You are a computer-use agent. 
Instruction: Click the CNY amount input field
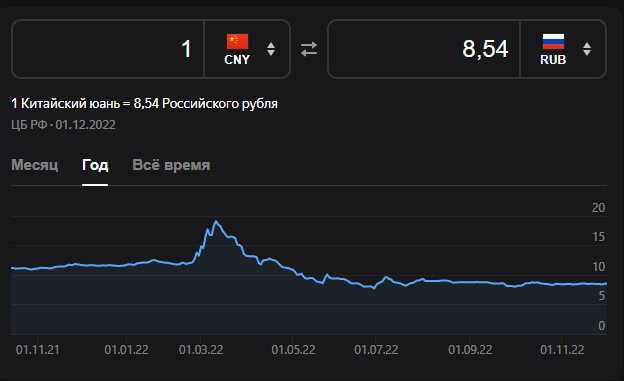(x=108, y=49)
